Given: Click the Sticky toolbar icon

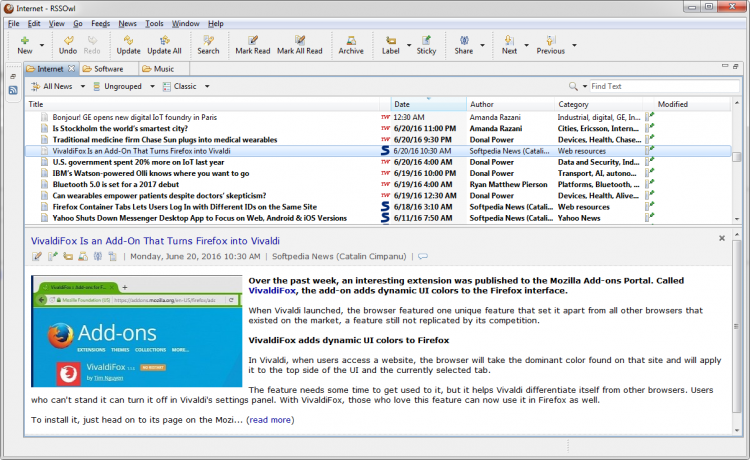Looking at the screenshot, I should tap(426, 40).
